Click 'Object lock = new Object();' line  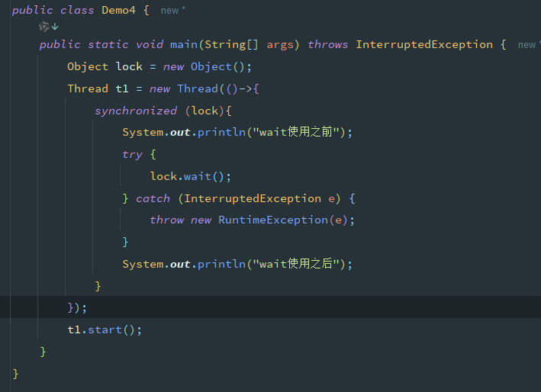159,66
